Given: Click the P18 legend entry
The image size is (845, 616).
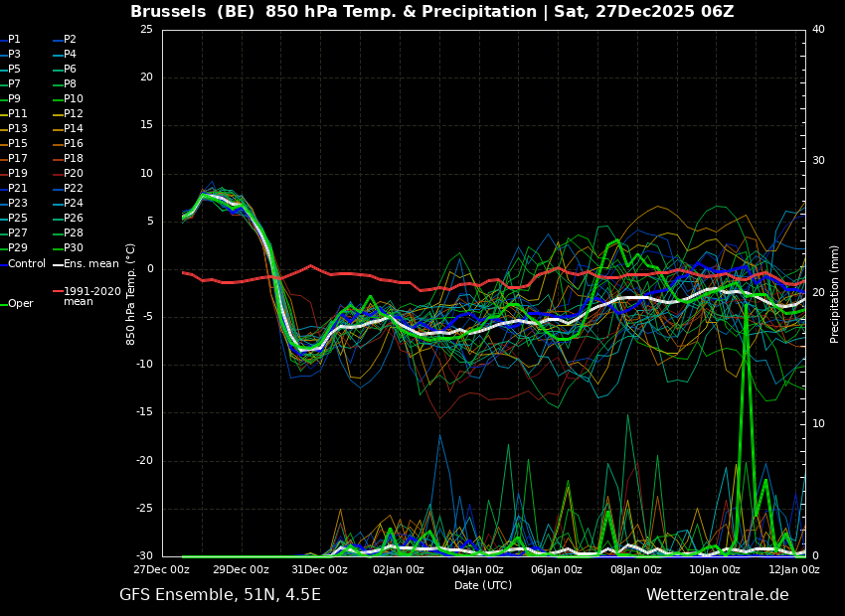Looking at the screenshot, I should coord(68,158).
